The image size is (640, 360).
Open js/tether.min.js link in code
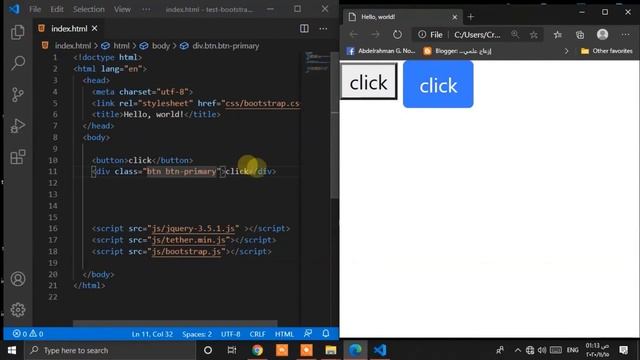click(189, 240)
